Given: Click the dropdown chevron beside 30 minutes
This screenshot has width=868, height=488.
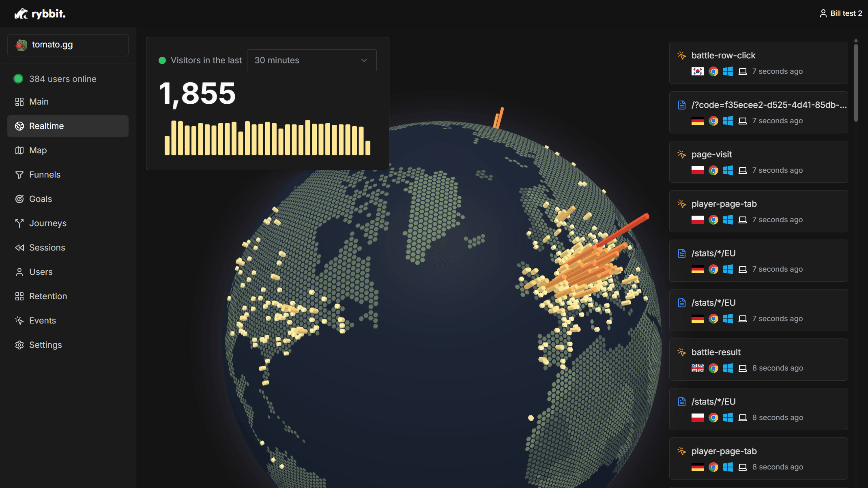Looking at the screenshot, I should click(364, 60).
